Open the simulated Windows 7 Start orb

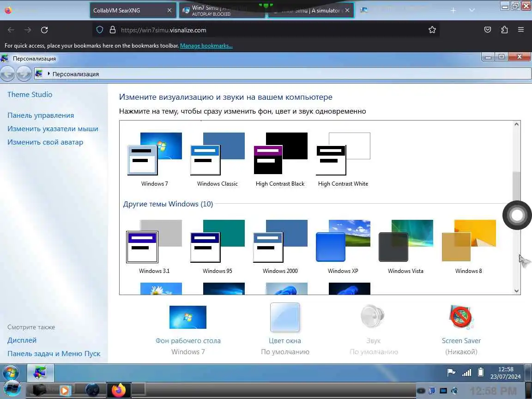pos(11,373)
